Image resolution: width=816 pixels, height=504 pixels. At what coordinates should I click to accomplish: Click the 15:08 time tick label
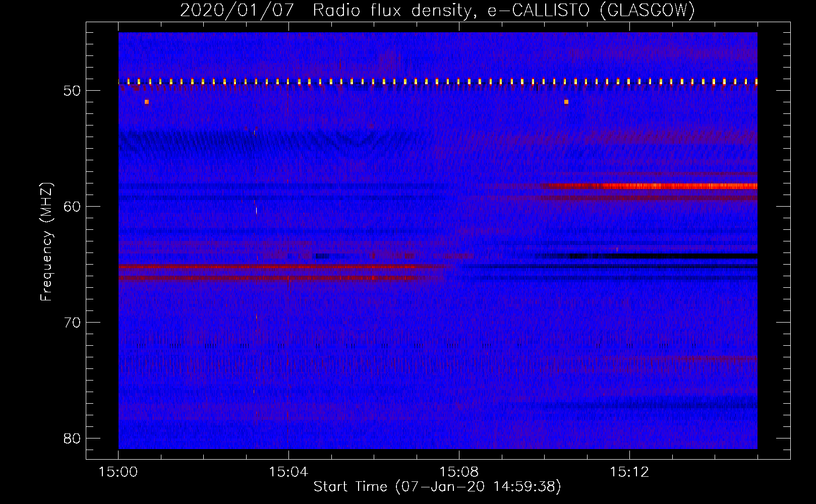[459, 472]
